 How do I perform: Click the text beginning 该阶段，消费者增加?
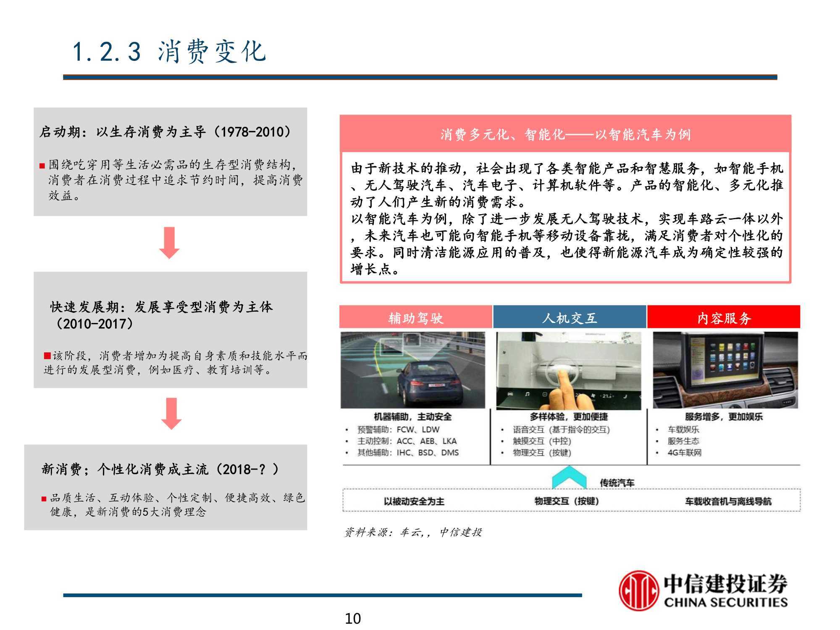click(176, 363)
